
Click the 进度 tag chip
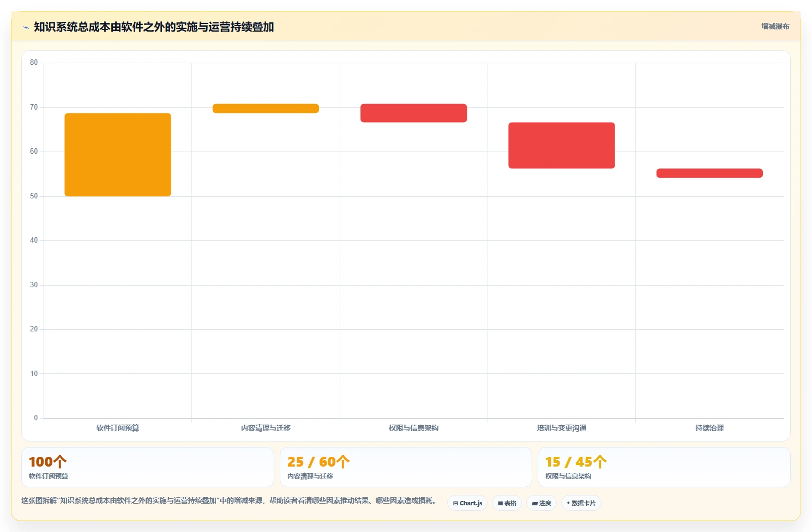click(542, 503)
